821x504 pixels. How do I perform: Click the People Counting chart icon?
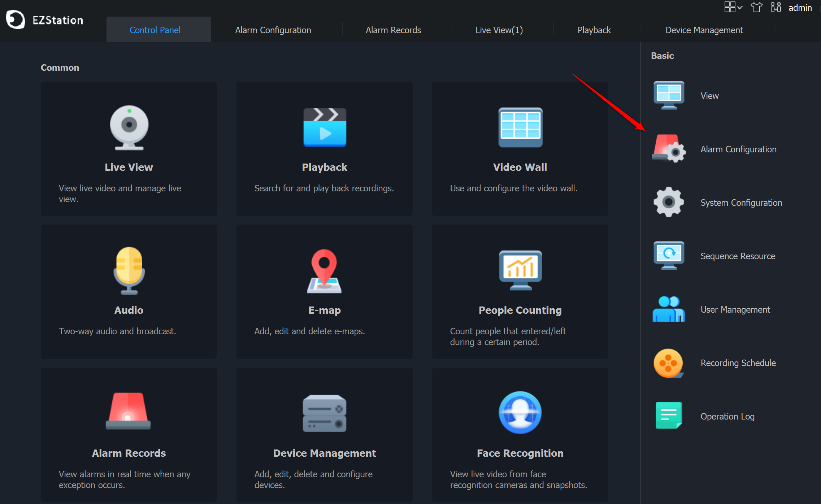520,270
